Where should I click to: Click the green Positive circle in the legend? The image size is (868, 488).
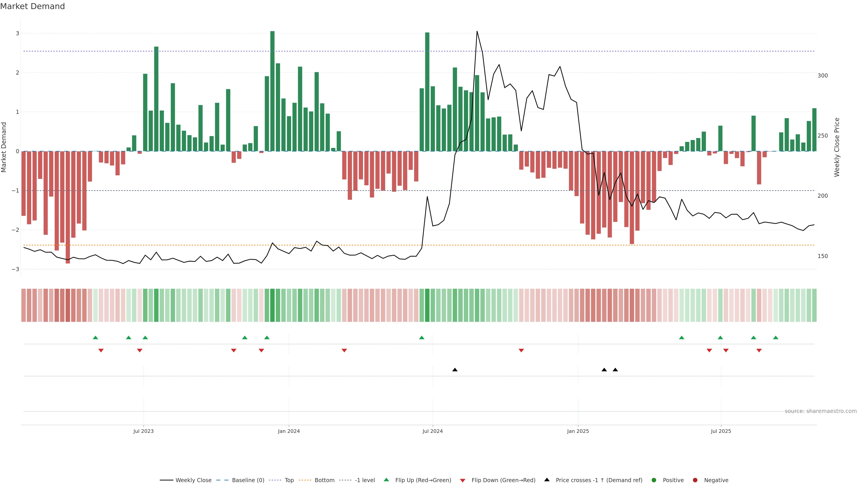click(x=654, y=480)
